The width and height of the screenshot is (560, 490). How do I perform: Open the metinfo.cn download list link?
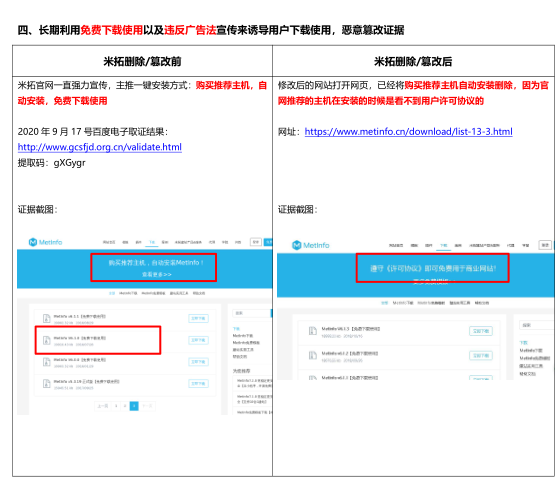click(x=408, y=132)
